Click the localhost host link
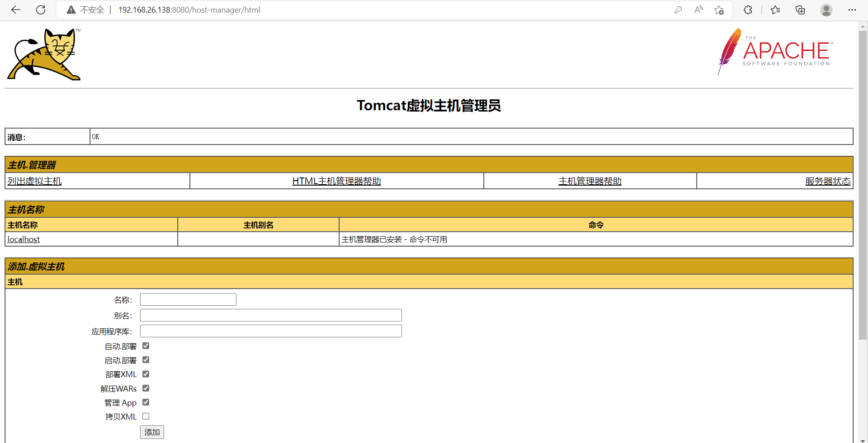Screen dimensions: 868x443 24,239
